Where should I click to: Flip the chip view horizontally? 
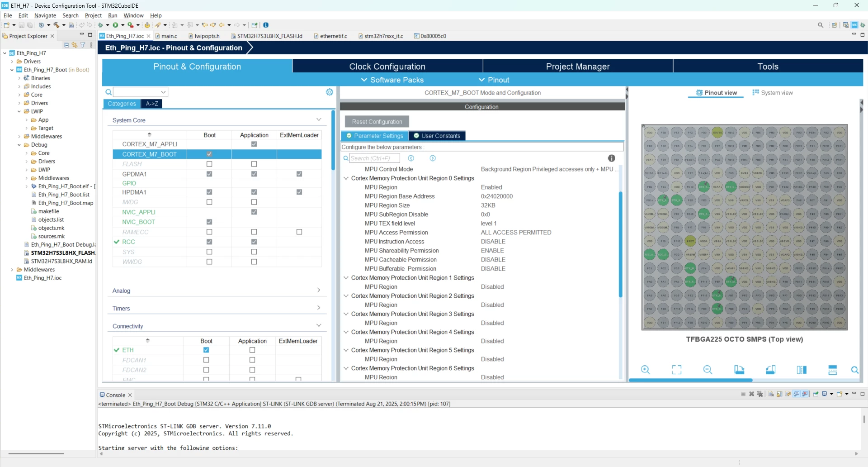coord(802,370)
